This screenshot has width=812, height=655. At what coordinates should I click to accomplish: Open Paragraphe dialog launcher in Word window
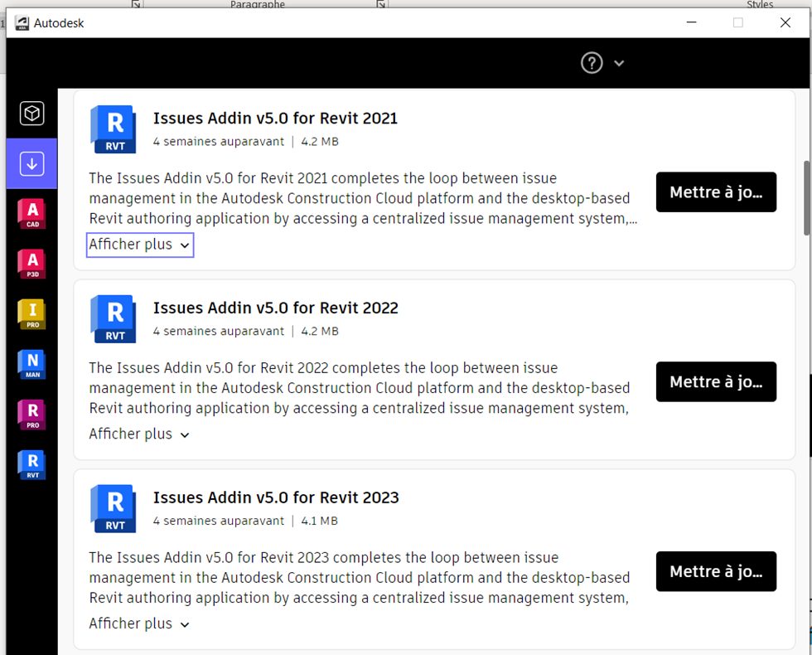tap(381, 4)
